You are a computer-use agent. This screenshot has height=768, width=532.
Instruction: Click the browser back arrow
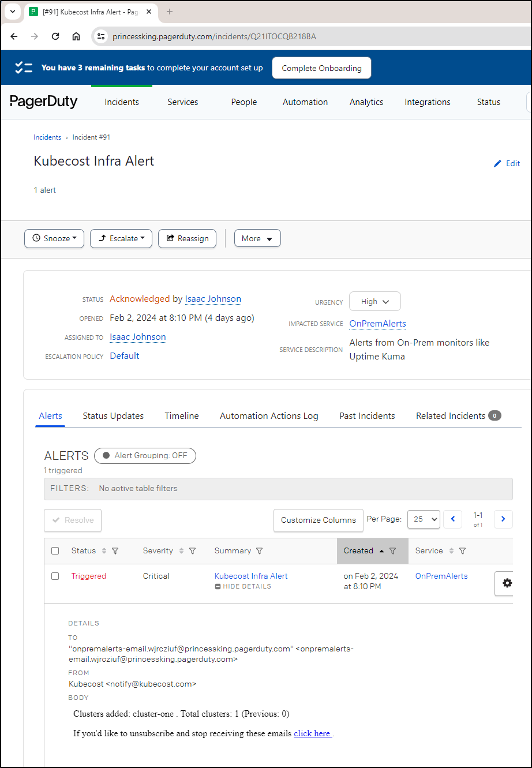(14, 36)
